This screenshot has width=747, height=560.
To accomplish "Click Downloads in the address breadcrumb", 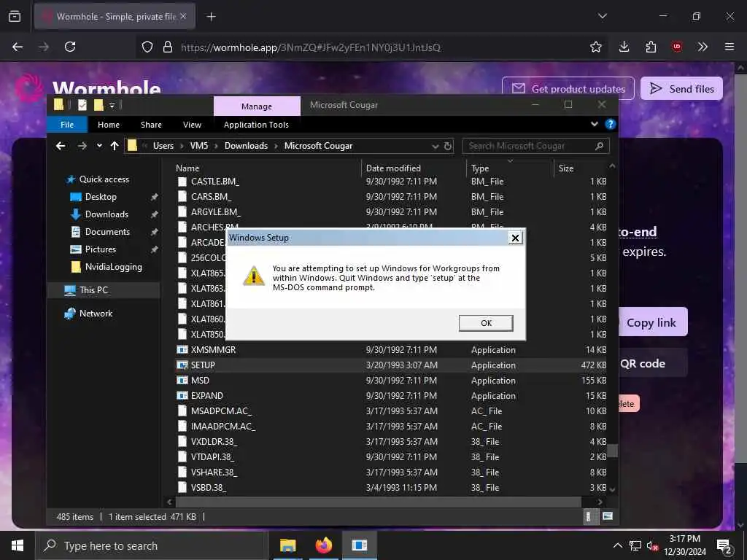I will coord(247,146).
